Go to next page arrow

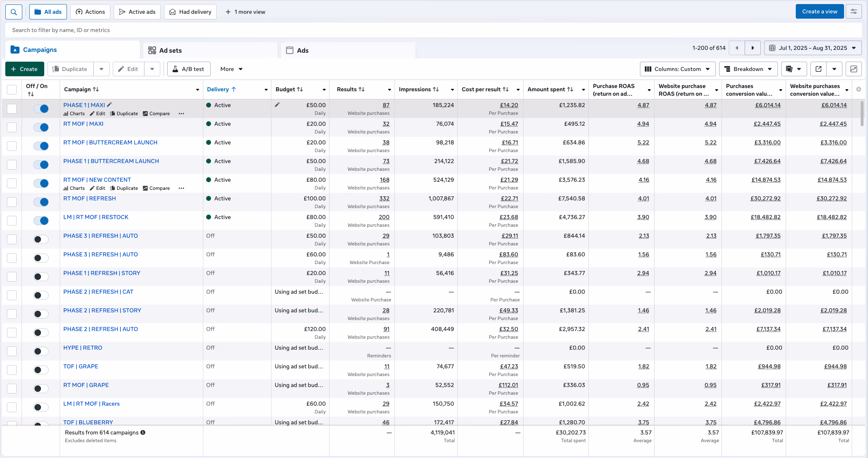point(753,48)
